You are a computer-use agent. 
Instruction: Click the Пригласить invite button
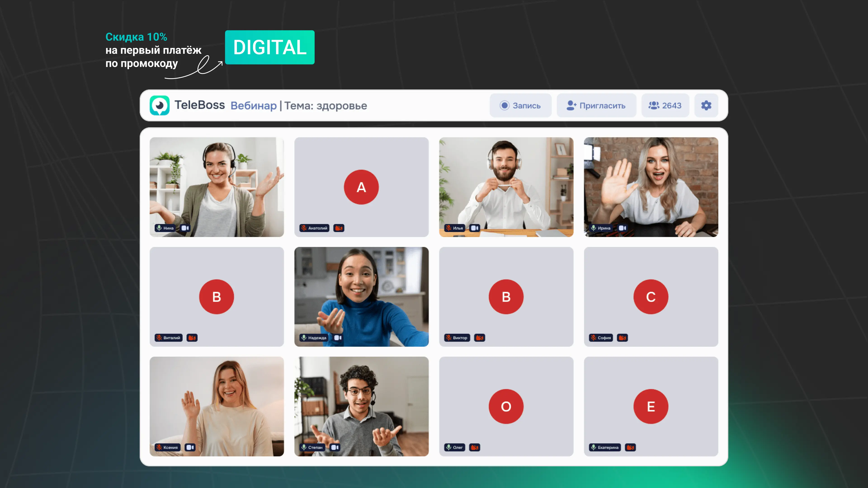click(596, 106)
